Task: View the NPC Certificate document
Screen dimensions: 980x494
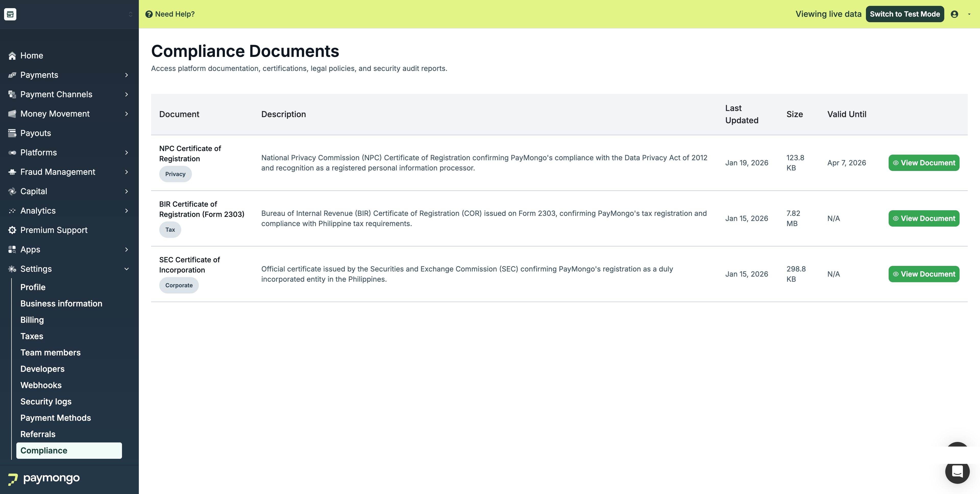Action: pyautogui.click(x=924, y=163)
